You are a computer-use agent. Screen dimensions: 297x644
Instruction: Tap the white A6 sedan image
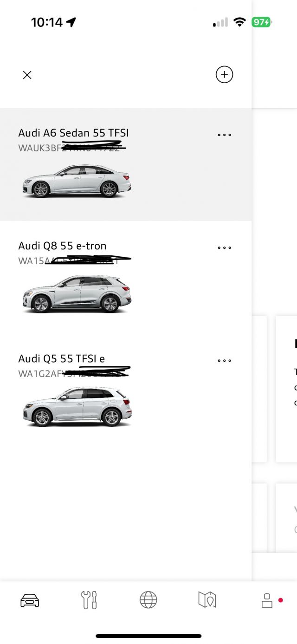(77, 182)
